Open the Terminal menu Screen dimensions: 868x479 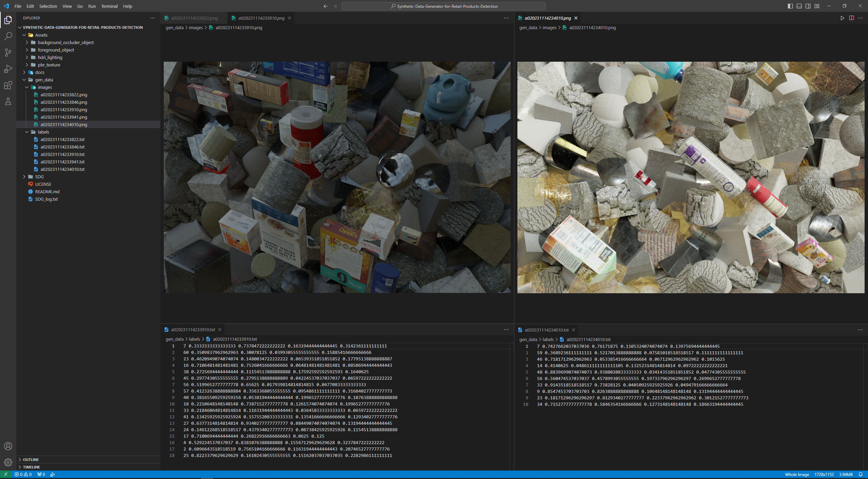(109, 6)
